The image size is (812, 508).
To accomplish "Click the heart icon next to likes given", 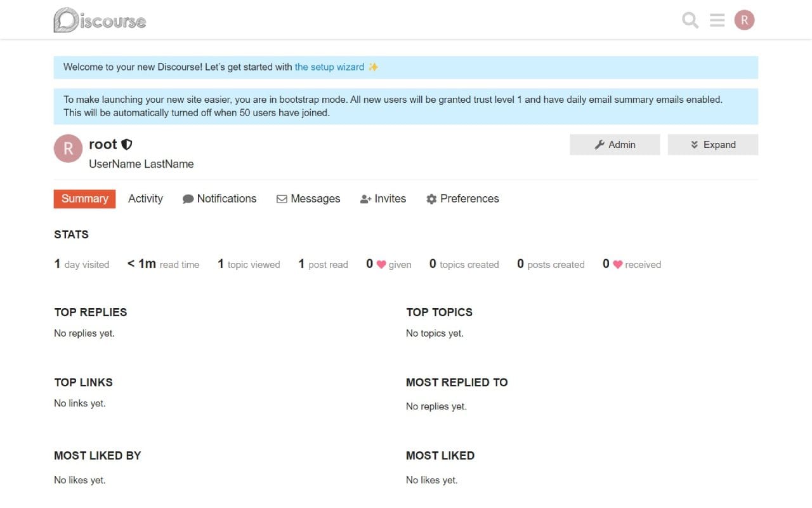I will (383, 264).
